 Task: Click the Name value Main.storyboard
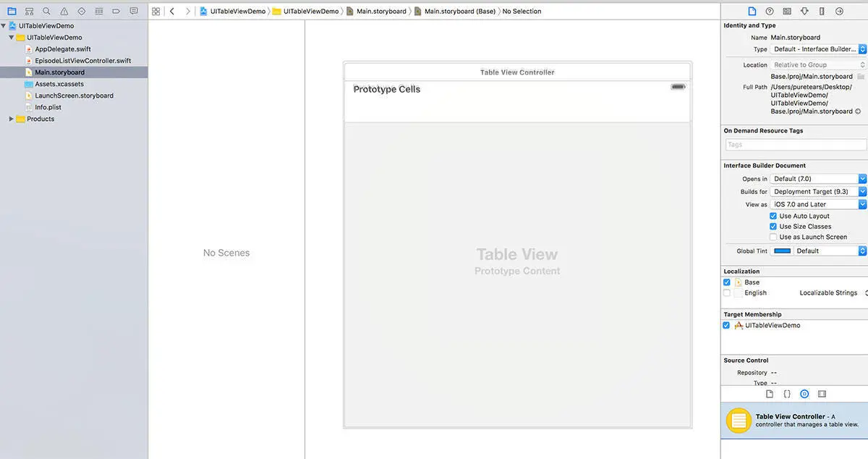pyautogui.click(x=796, y=38)
